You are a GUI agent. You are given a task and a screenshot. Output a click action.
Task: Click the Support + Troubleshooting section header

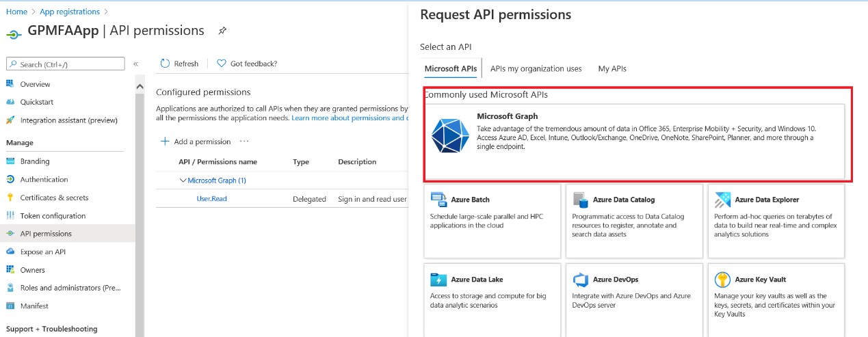[x=51, y=329]
